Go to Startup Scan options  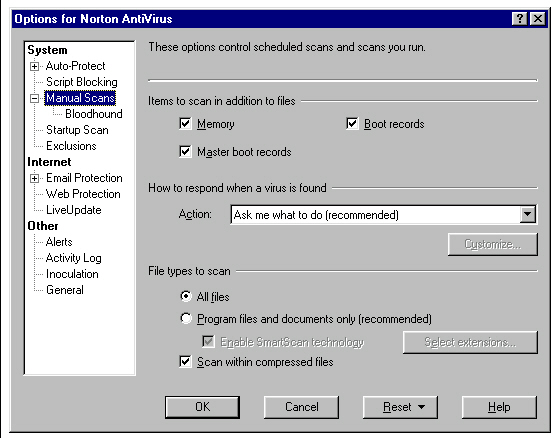(77, 130)
